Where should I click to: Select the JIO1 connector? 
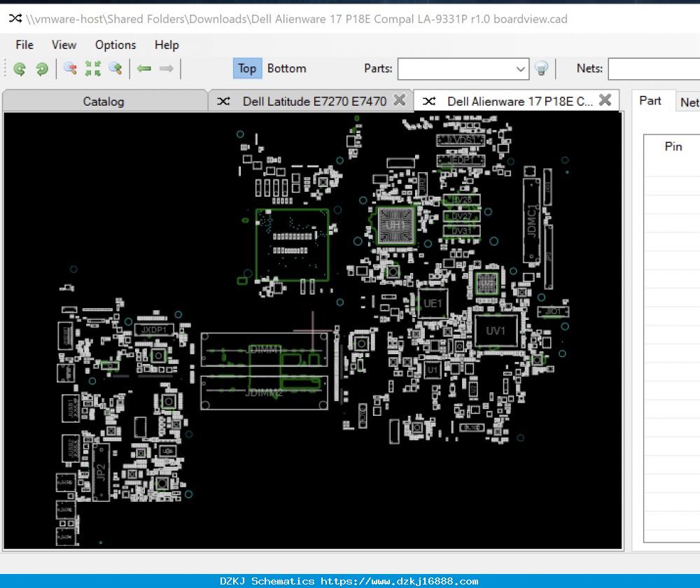click(x=553, y=311)
